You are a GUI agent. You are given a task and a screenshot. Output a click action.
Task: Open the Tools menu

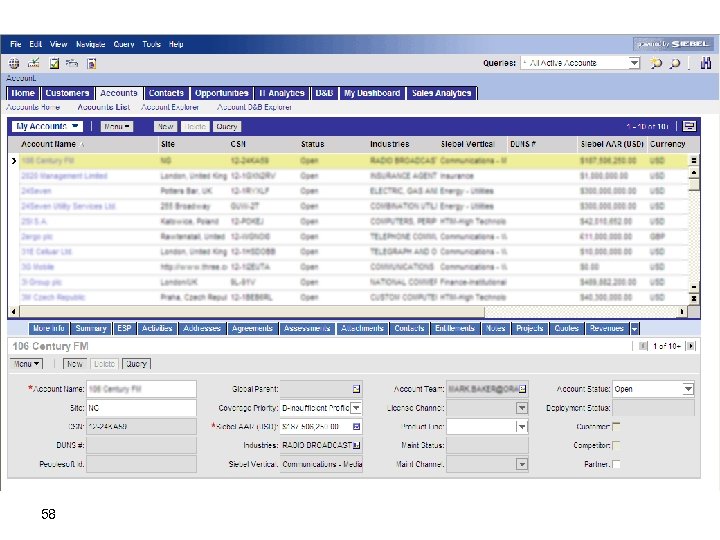pyautogui.click(x=151, y=44)
